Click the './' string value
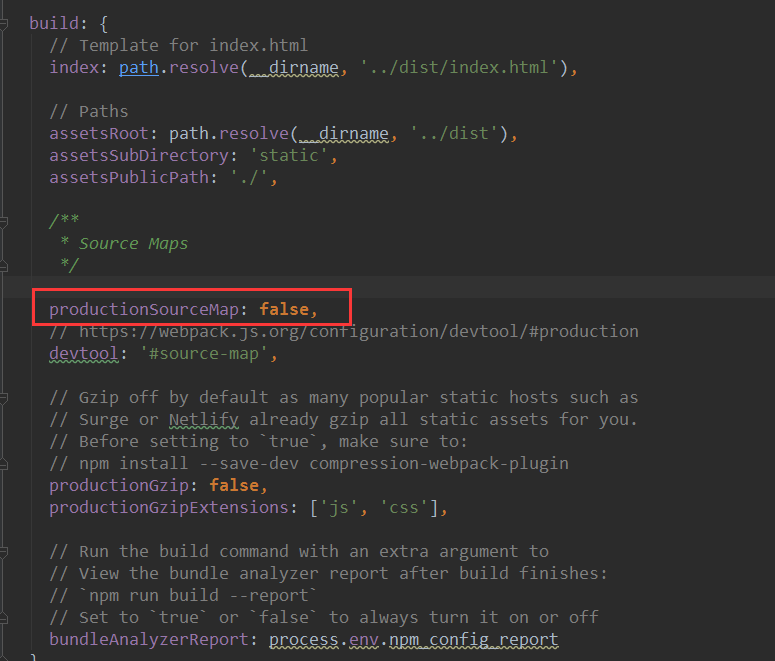This screenshot has height=661, width=775. tap(249, 177)
